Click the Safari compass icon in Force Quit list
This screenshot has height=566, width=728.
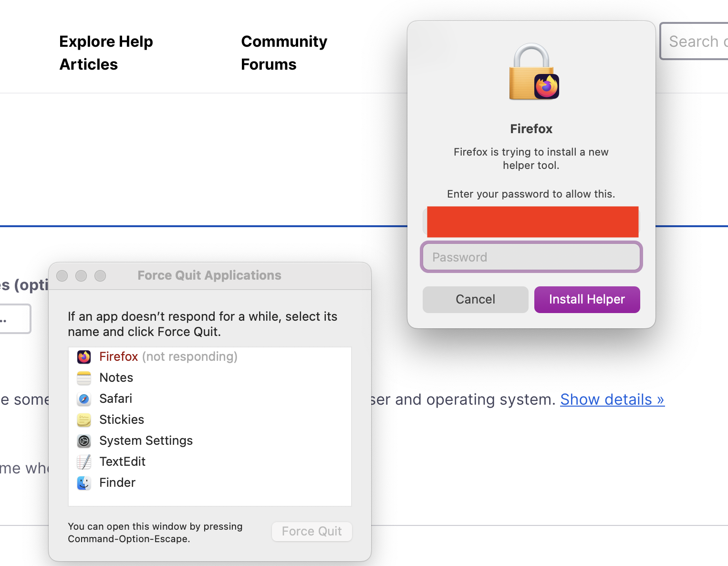[x=84, y=398]
